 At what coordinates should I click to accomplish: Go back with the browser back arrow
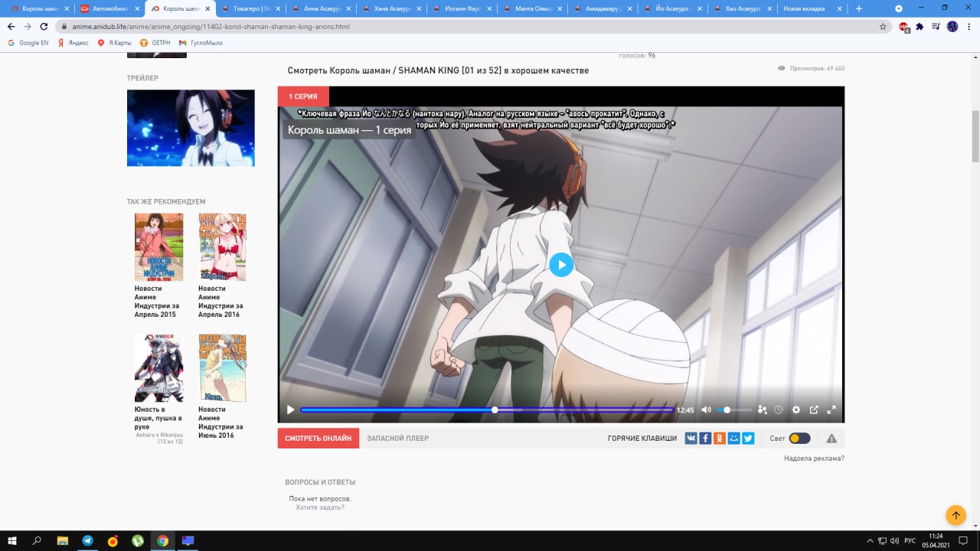click(x=11, y=26)
